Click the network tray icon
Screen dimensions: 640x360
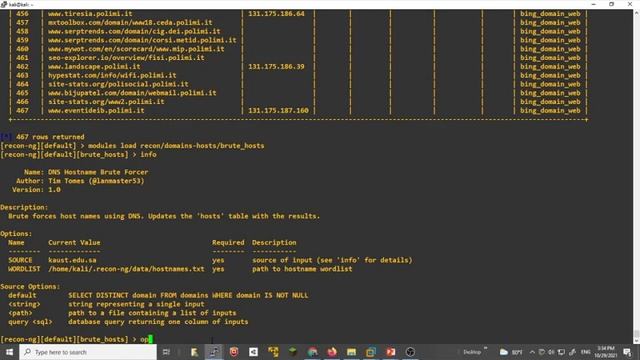[562, 352]
